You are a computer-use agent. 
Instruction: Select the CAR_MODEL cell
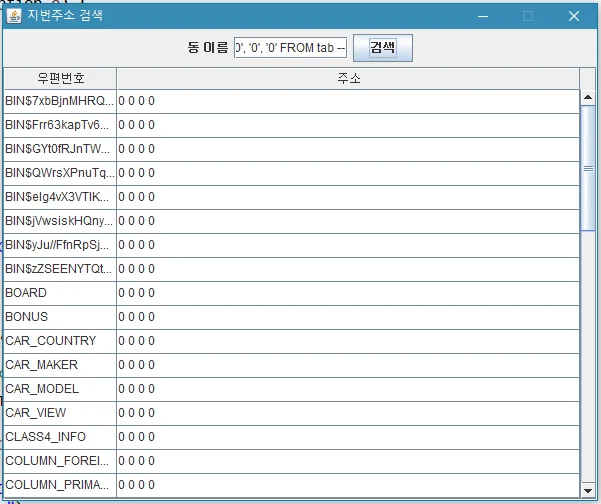coord(60,389)
